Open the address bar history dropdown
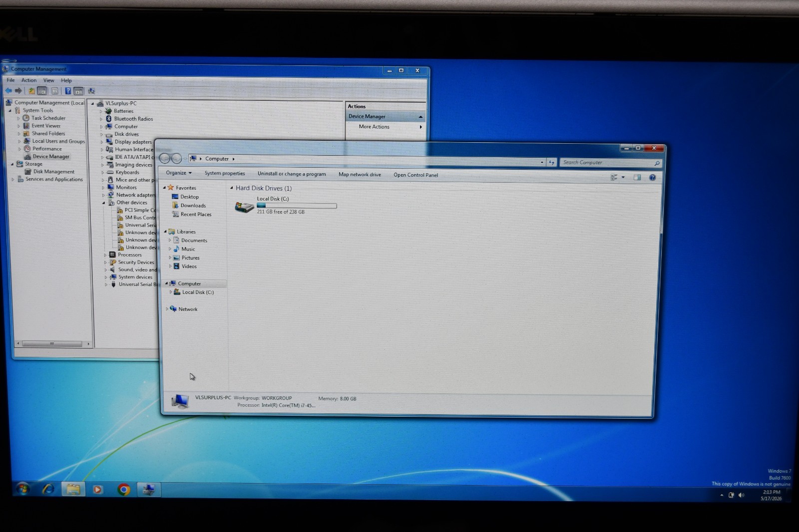This screenshot has height=532, width=799. tap(542, 162)
